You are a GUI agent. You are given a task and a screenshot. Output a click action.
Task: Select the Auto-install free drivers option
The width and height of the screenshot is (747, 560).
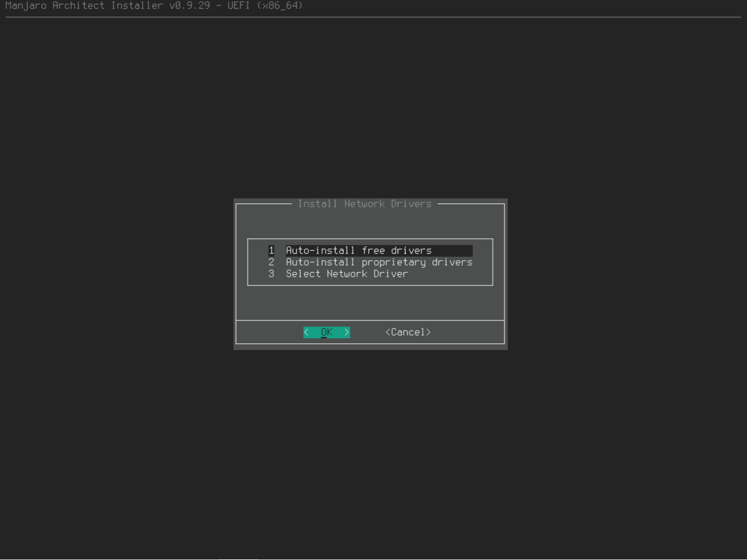pos(358,250)
